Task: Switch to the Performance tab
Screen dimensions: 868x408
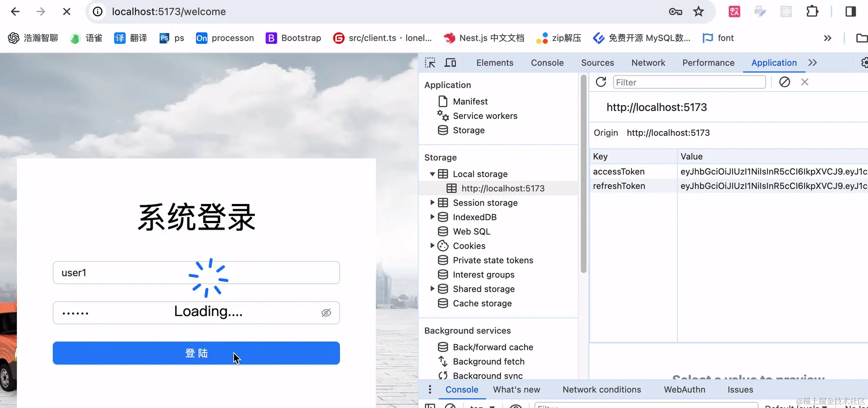Action: pos(708,63)
